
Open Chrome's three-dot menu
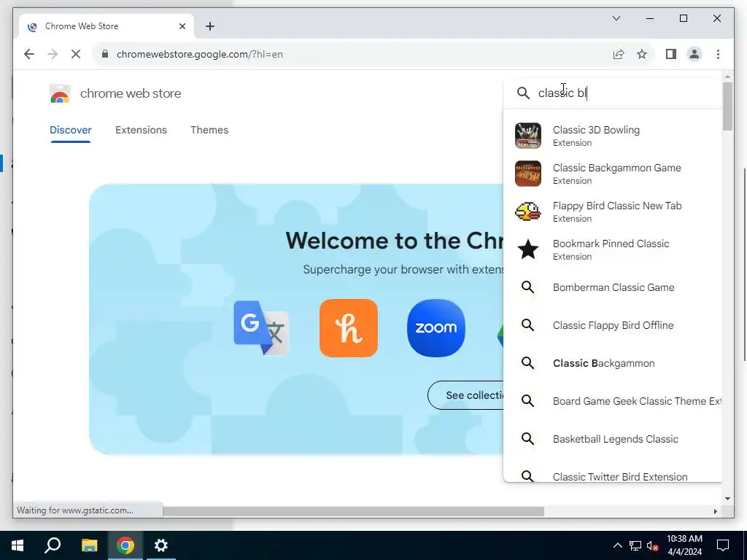point(718,54)
